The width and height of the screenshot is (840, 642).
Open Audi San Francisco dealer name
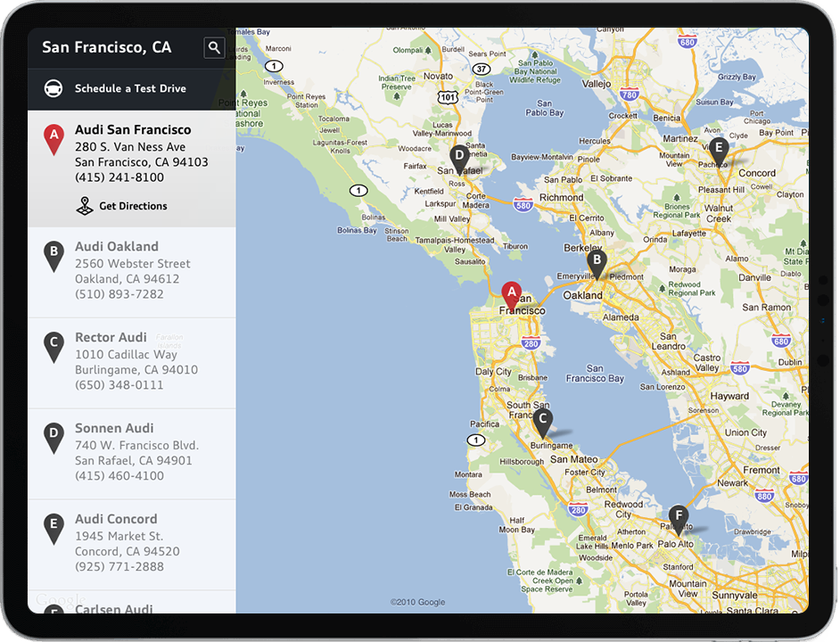coord(133,129)
